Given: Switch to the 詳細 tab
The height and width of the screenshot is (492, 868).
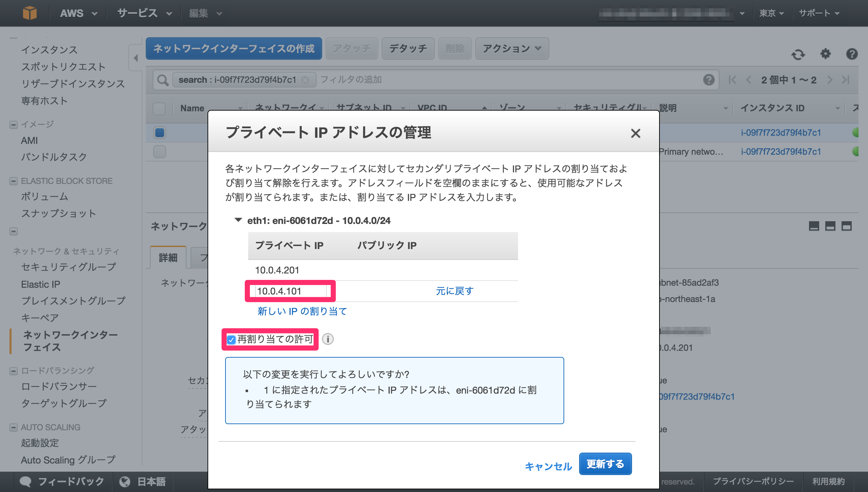Looking at the screenshot, I should click(168, 258).
